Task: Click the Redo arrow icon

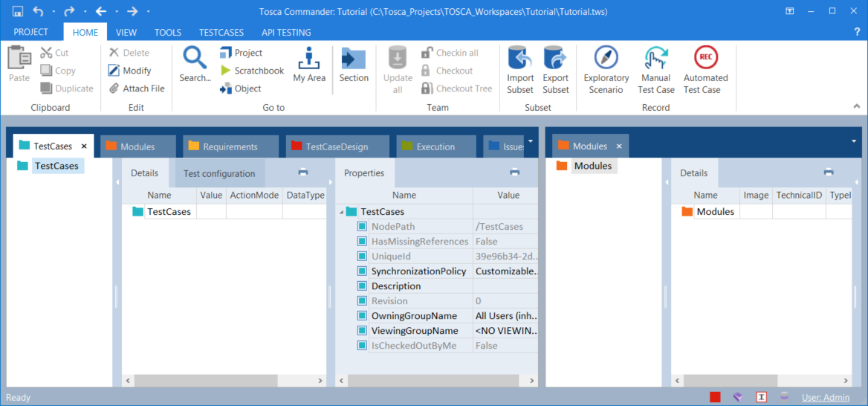Action: [x=69, y=11]
